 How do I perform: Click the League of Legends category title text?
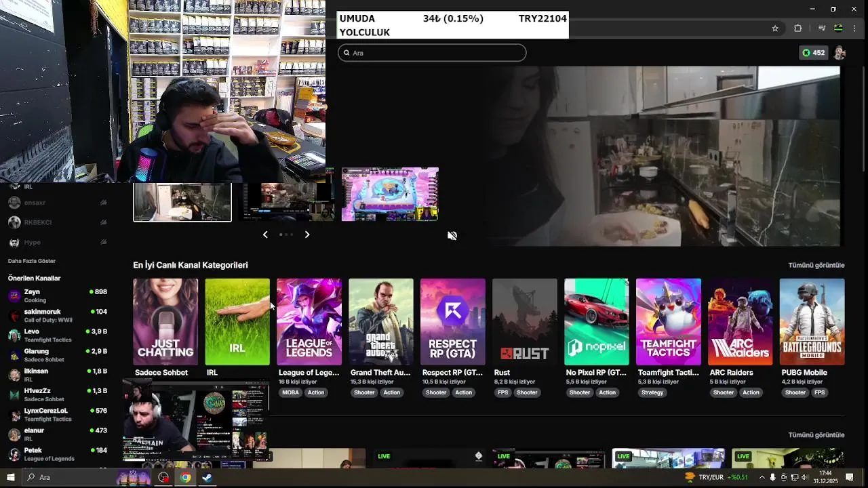coord(309,373)
